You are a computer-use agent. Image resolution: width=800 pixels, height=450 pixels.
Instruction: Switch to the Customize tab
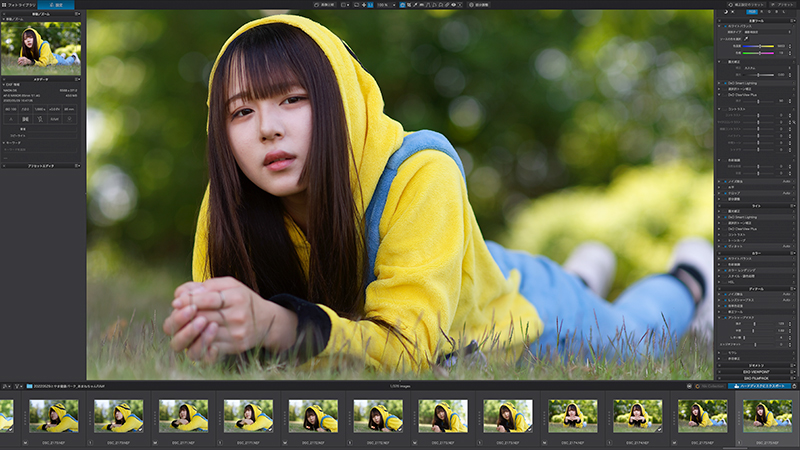[x=56, y=5]
